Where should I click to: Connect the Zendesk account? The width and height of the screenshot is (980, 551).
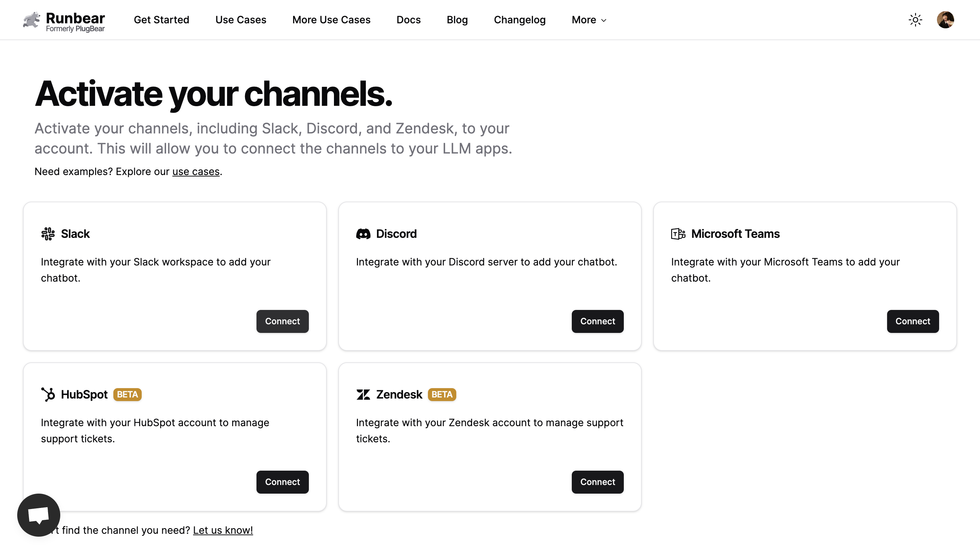pyautogui.click(x=597, y=482)
